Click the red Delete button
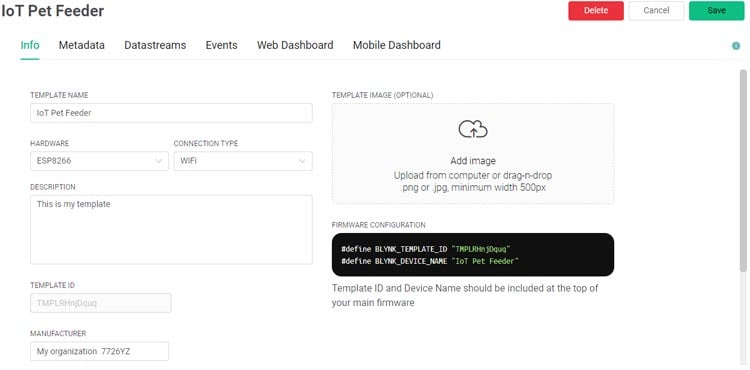Screen dimensions: 750x370 pyautogui.click(x=596, y=11)
